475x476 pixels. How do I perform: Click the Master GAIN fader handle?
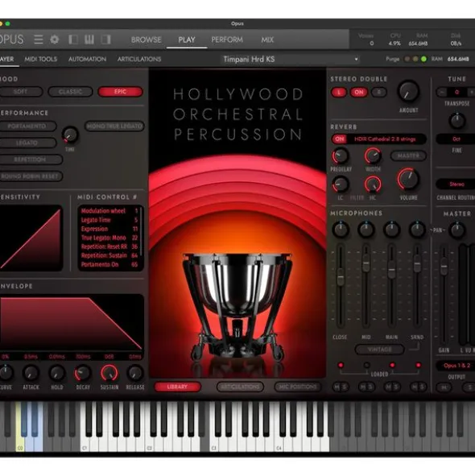(444, 267)
